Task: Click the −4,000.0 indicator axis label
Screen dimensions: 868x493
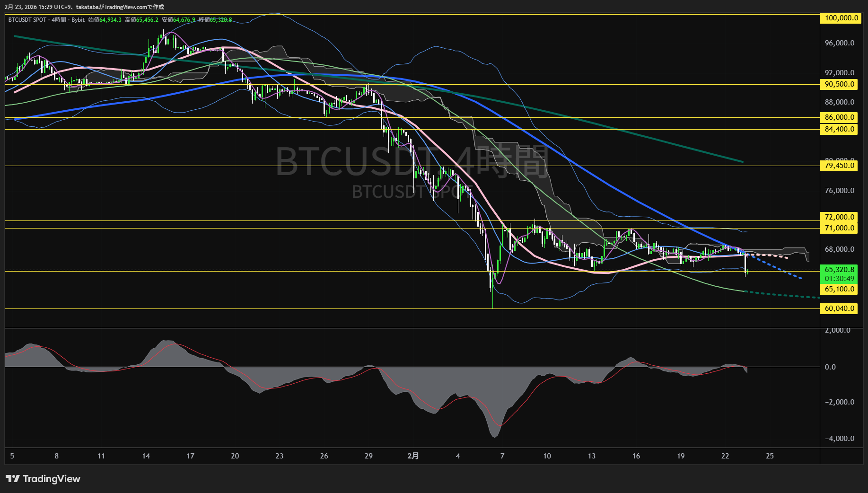Action: click(x=840, y=439)
